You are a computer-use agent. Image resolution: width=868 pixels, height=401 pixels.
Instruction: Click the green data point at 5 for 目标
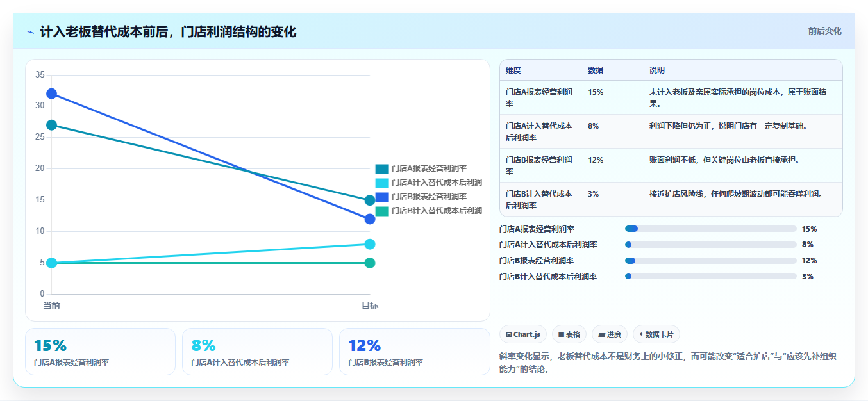(x=370, y=263)
